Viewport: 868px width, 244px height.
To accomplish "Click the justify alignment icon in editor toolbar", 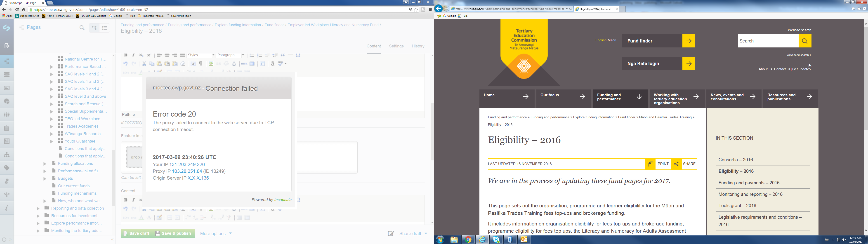I will click(x=182, y=55).
